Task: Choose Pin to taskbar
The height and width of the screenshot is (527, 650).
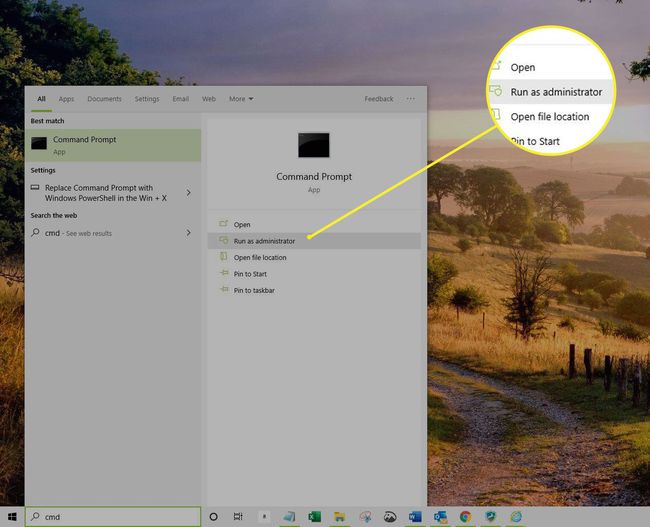Action: click(314, 290)
